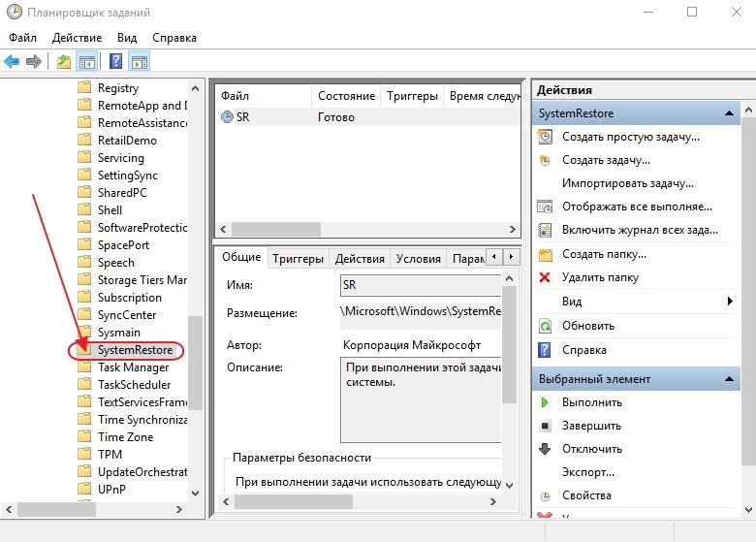Click the Отображать все выполняемые icon

[x=545, y=207]
